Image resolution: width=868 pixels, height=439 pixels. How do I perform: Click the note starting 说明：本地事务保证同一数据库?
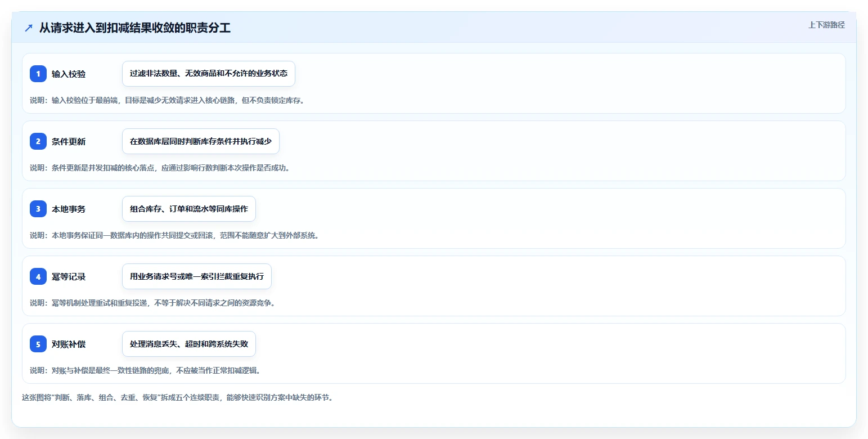[x=174, y=235]
